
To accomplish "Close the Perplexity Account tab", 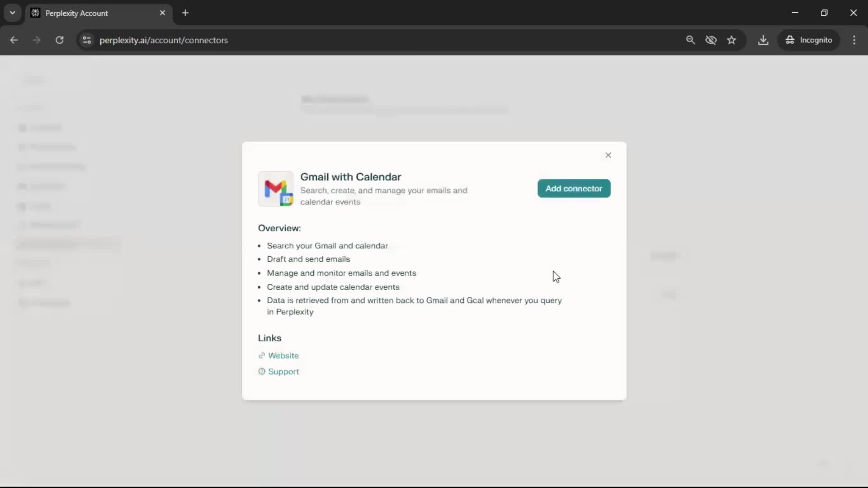I will (x=162, y=13).
